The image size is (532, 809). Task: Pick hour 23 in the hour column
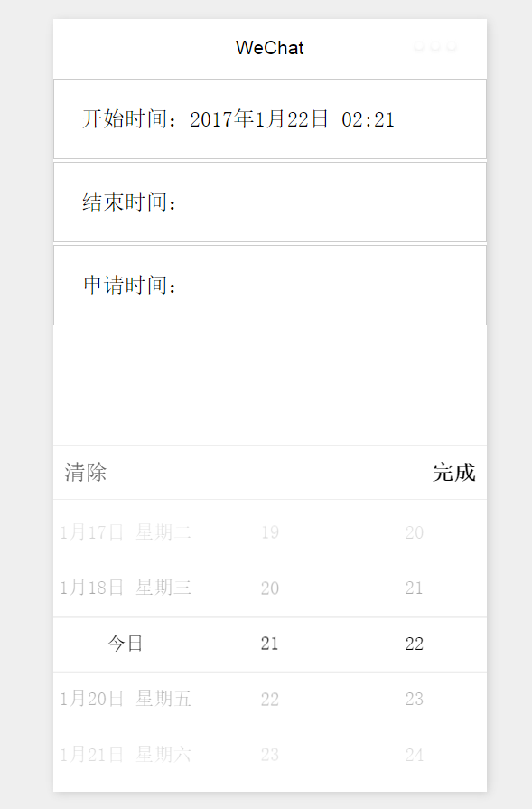tap(269, 754)
